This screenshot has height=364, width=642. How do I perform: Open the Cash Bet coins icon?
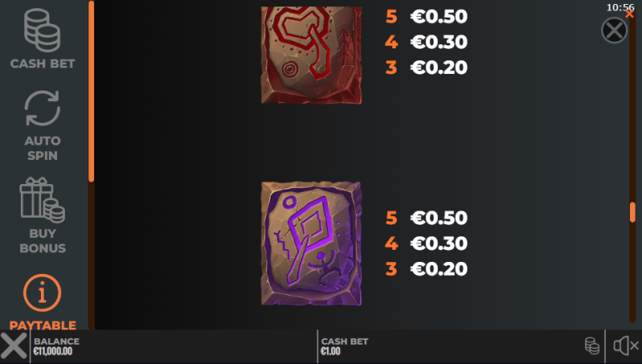tap(42, 31)
